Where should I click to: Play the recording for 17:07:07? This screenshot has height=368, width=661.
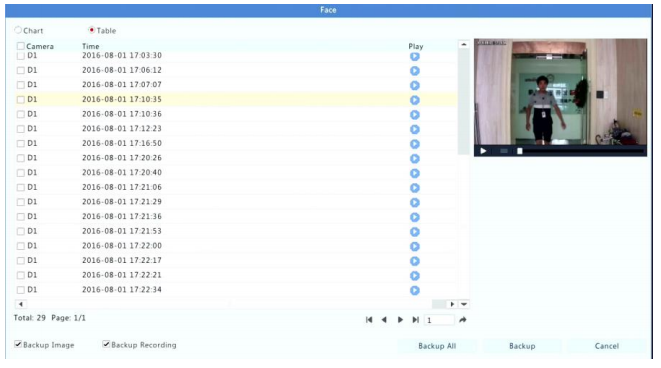pyautogui.click(x=415, y=85)
